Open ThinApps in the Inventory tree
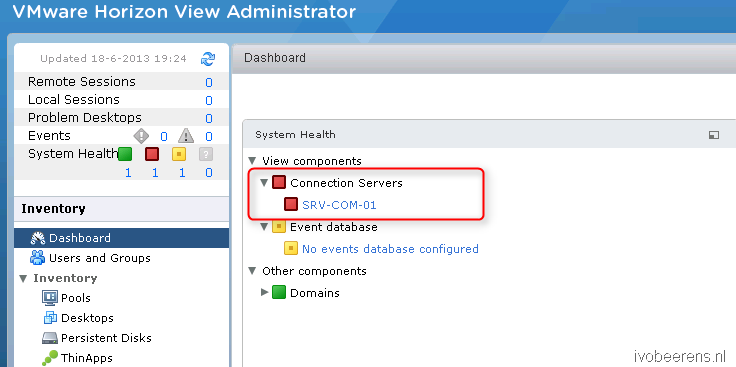This screenshot has width=736, height=367. tap(87, 358)
